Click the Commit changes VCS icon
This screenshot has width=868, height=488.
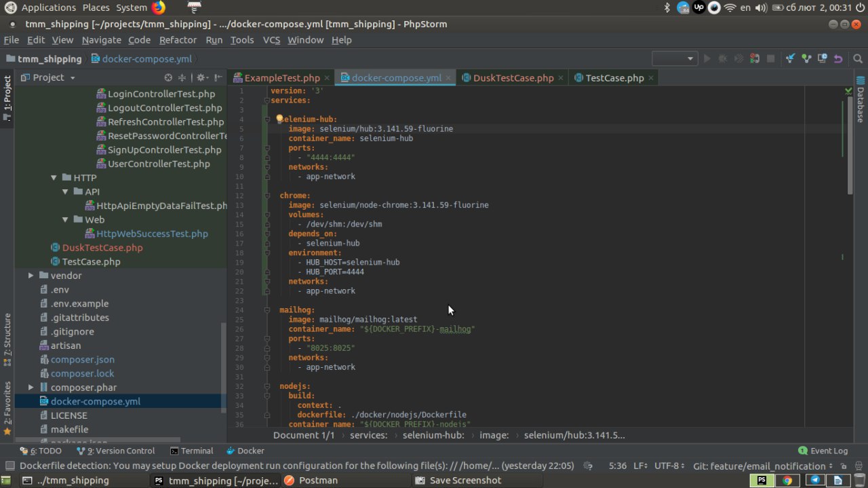click(x=806, y=59)
